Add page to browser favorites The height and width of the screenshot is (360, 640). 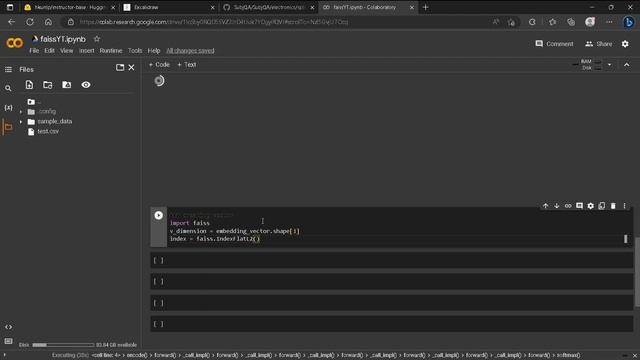[x=511, y=22]
